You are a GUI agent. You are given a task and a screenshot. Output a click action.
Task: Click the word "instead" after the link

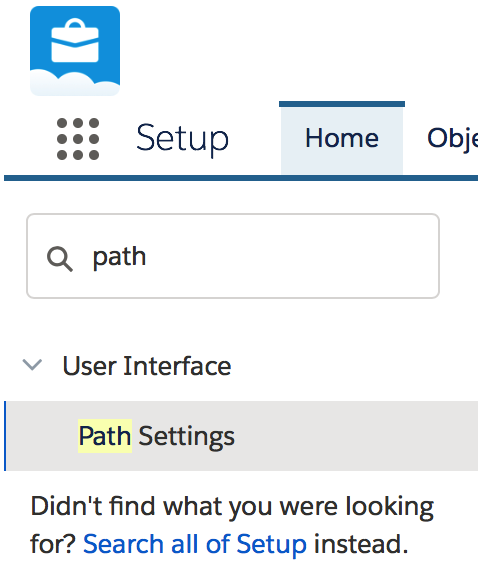(361, 544)
